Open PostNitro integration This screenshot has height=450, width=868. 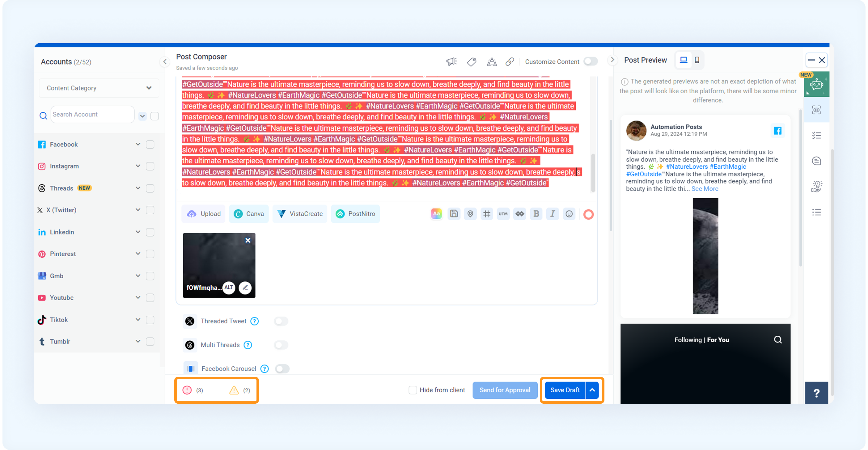coord(355,214)
